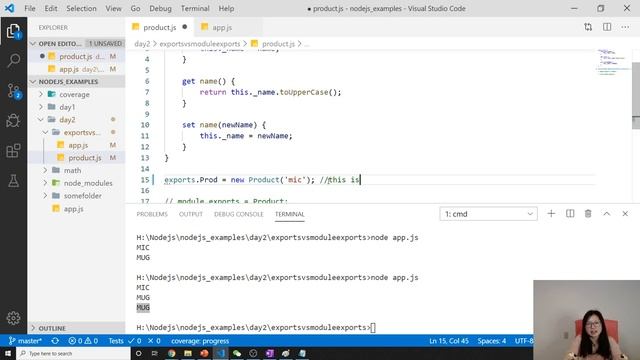The width and height of the screenshot is (640, 360).
Task: Open Cortana circle on taskbar
Action: click(x=138, y=353)
